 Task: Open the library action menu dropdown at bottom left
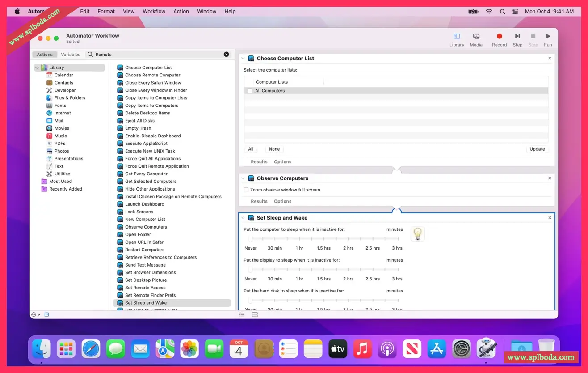(35, 315)
